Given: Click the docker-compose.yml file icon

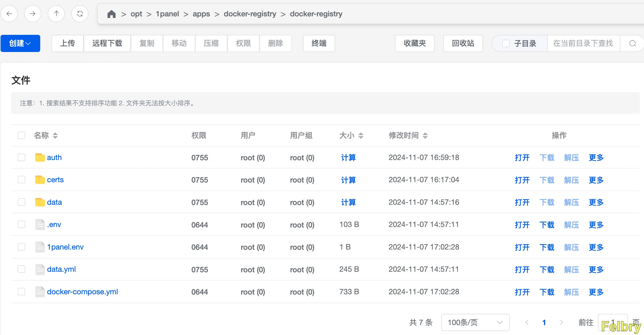Looking at the screenshot, I should point(40,292).
